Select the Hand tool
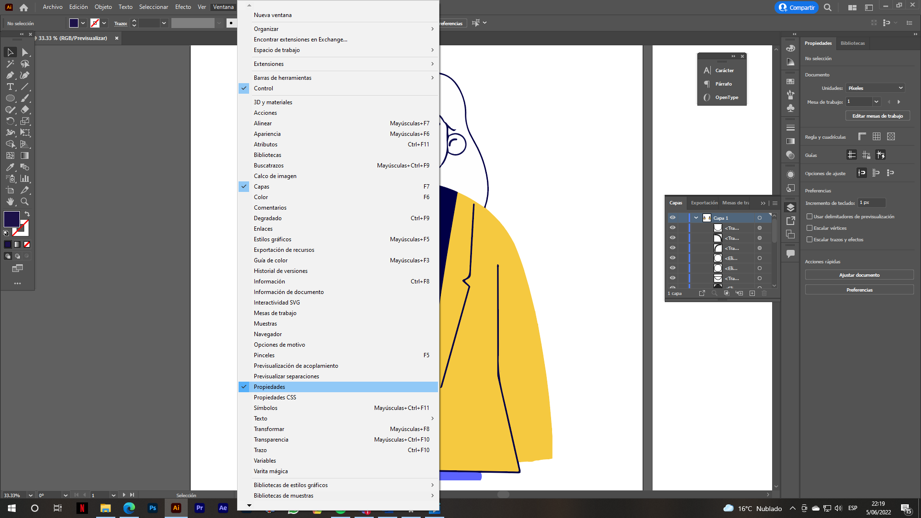921x518 pixels. click(x=10, y=202)
